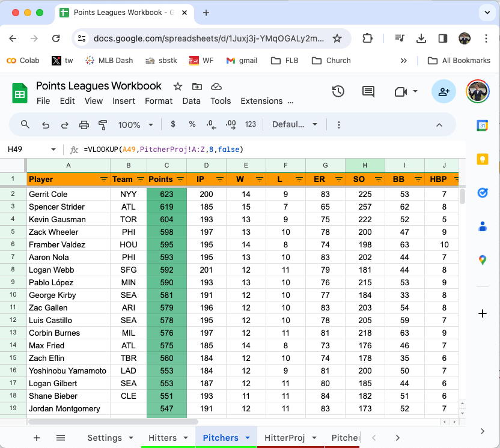
Task: Open the W column filter
Action: pyautogui.click(x=259, y=180)
